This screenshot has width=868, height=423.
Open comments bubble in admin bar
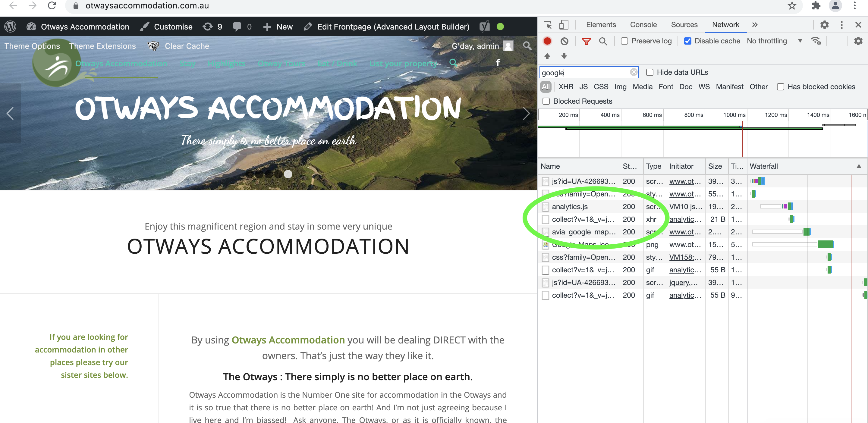(x=242, y=27)
